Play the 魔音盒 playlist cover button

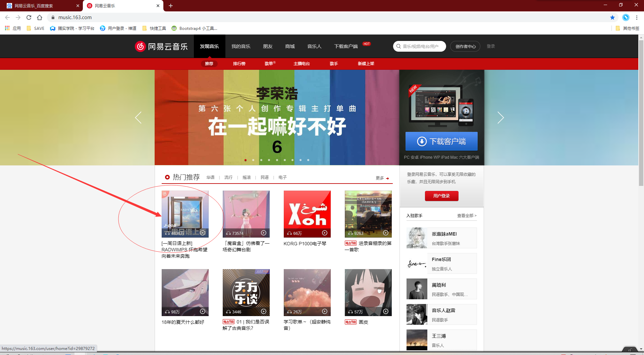click(x=264, y=233)
